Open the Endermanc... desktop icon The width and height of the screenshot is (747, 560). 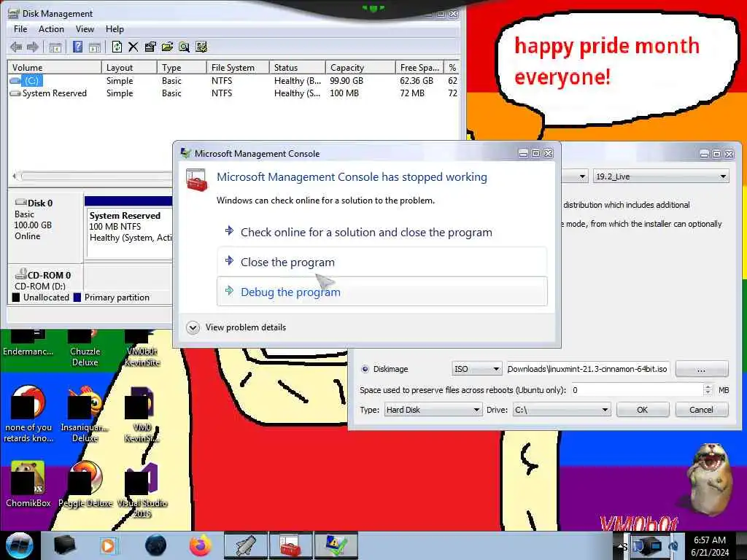[x=28, y=342]
